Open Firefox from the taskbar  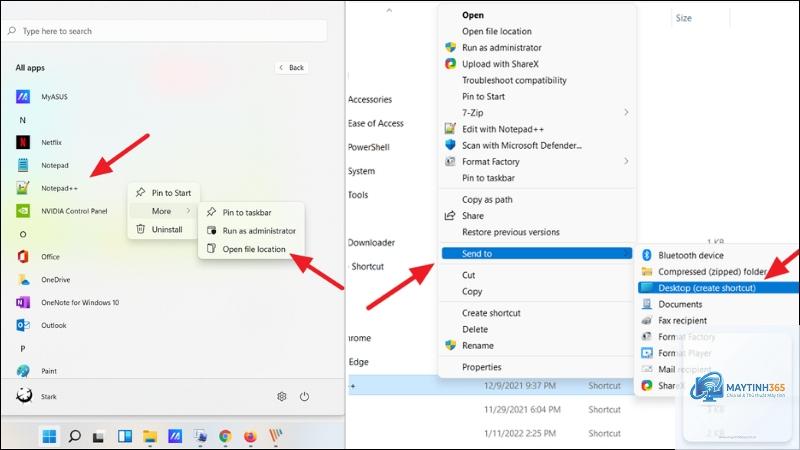pyautogui.click(x=250, y=436)
